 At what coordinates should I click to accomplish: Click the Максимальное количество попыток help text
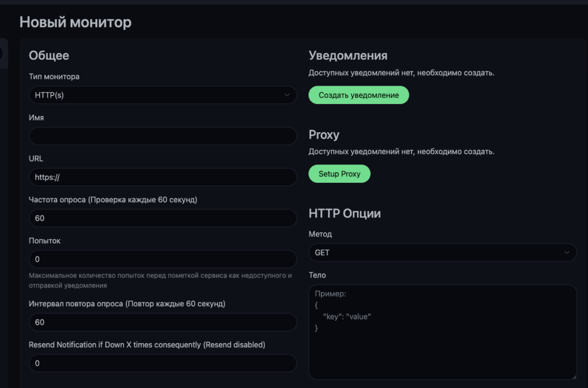pyautogui.click(x=160, y=281)
